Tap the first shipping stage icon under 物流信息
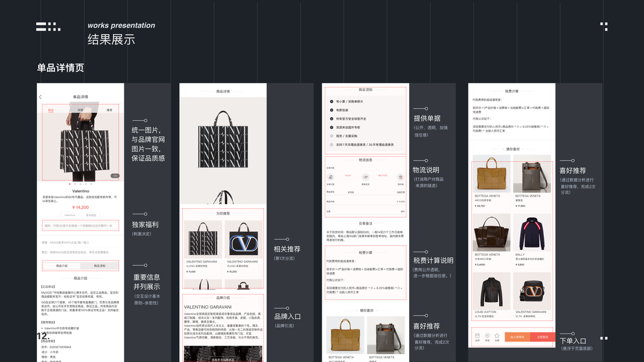The height and width of the screenshot is (362, 644). (331, 177)
